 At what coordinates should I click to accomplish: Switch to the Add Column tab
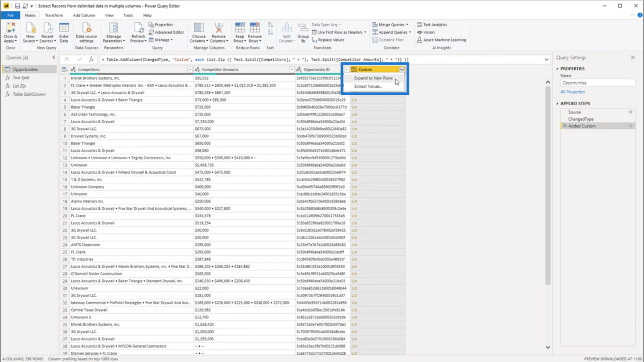click(84, 15)
